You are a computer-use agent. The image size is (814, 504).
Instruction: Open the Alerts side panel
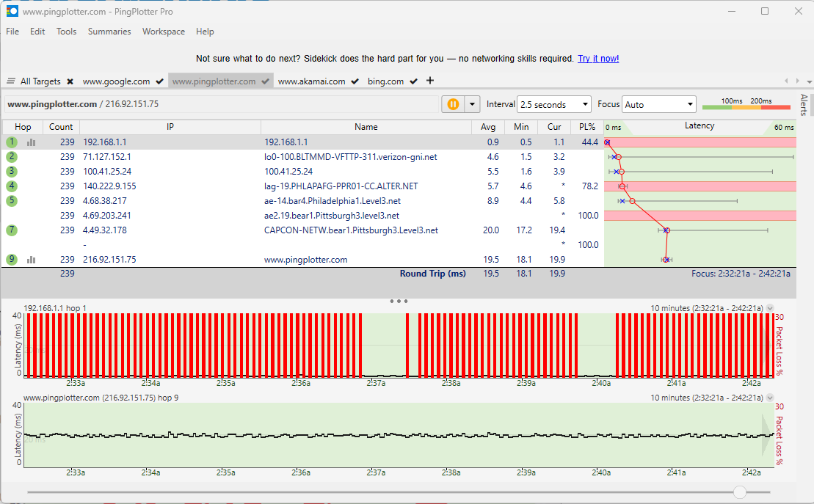(x=804, y=106)
